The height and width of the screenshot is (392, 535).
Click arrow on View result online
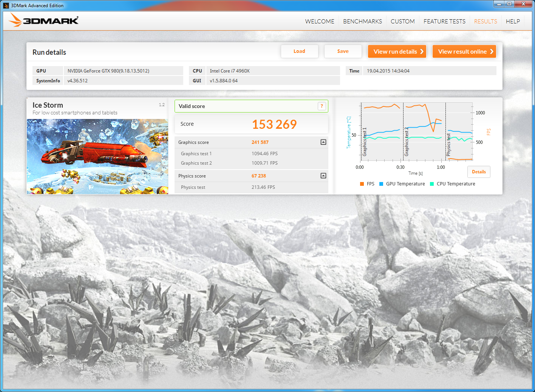(x=491, y=52)
